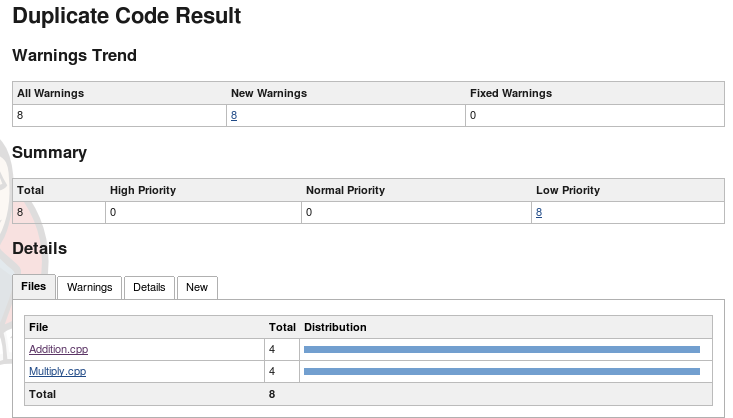The image size is (733, 418).
Task: Click the High Priority column header
Action: pos(143,190)
